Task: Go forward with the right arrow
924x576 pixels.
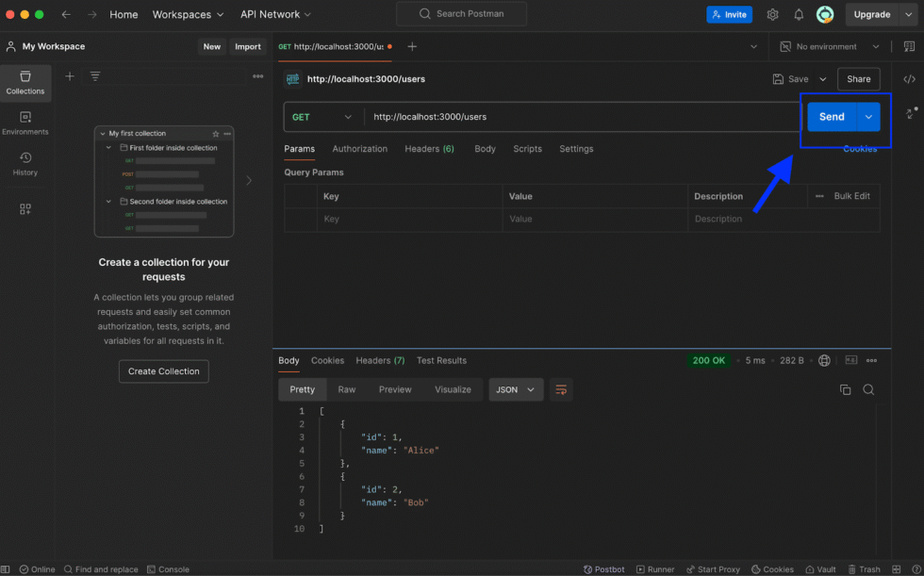Action: click(92, 14)
